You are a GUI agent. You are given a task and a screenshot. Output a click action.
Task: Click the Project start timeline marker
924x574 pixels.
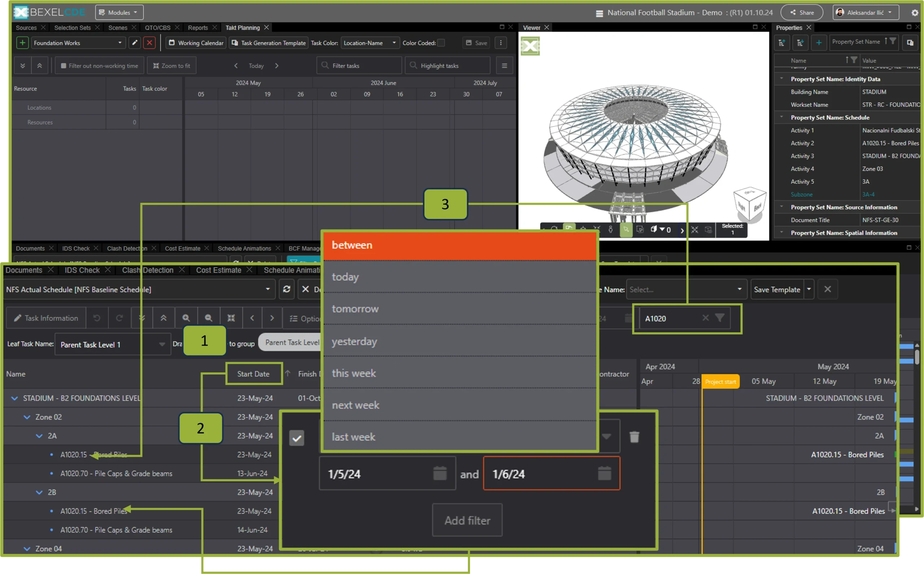point(720,382)
